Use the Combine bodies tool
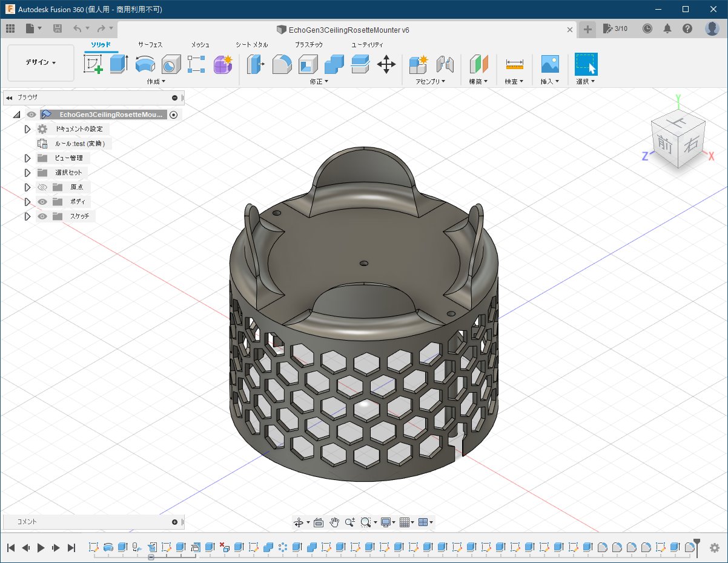728x563 pixels. [x=334, y=64]
